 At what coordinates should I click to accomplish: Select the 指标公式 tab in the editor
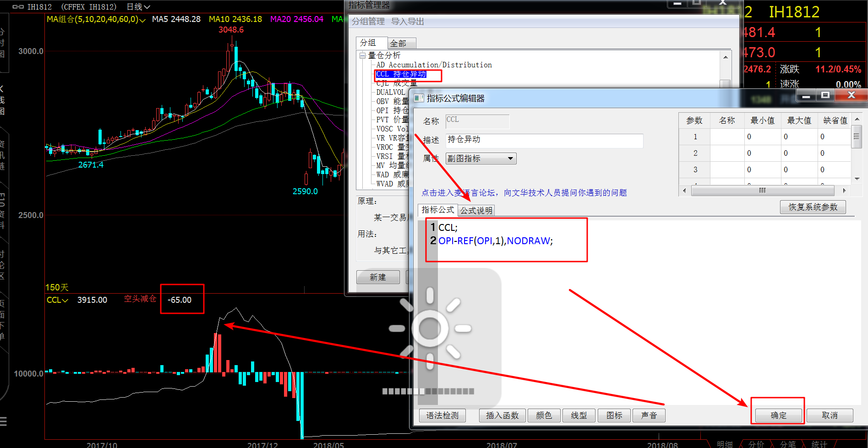click(438, 210)
